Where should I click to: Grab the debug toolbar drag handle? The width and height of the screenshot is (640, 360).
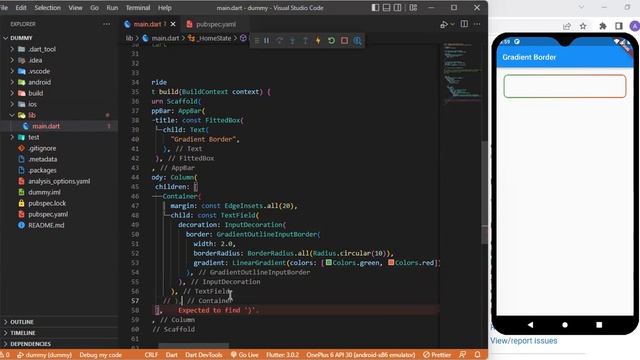[x=257, y=40]
